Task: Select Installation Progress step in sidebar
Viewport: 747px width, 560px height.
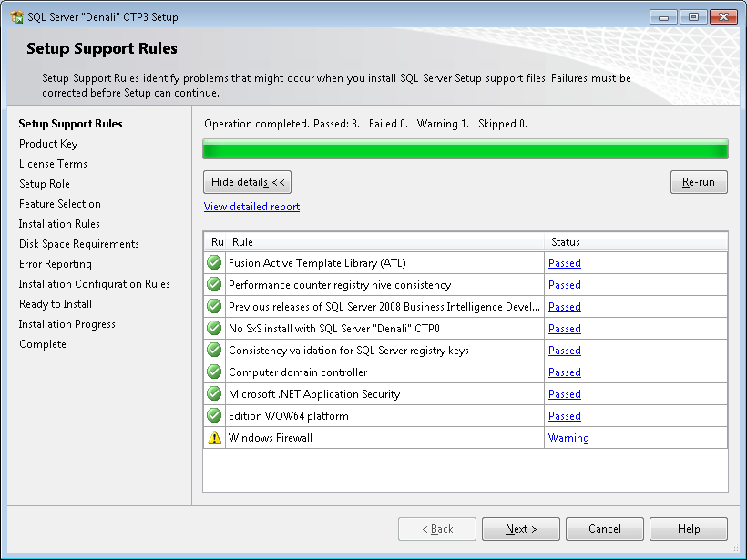Action: pos(67,324)
